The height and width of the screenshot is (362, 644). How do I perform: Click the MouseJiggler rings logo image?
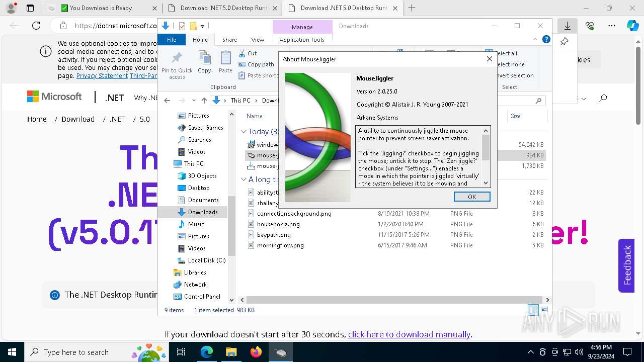click(x=317, y=137)
